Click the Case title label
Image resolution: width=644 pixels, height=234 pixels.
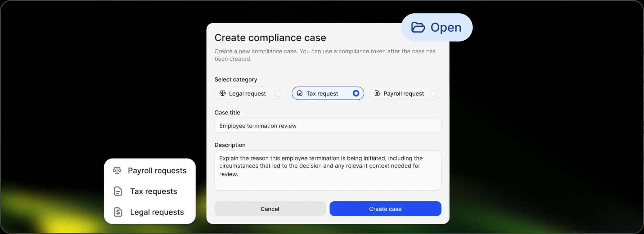[227, 113]
